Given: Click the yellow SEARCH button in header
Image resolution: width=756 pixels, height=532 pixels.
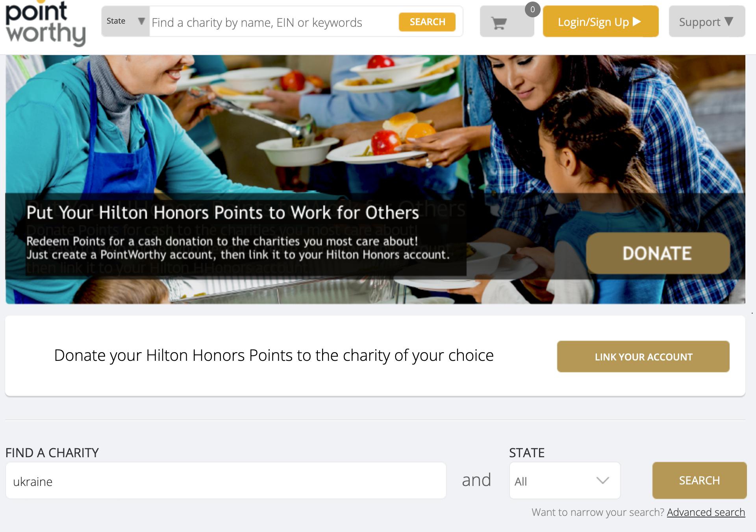Looking at the screenshot, I should (x=427, y=22).
